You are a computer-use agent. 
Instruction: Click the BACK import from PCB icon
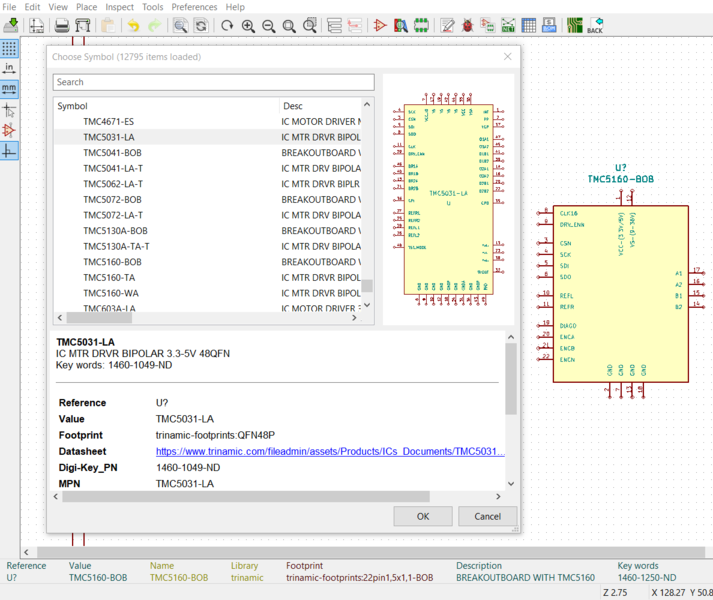[x=595, y=25]
